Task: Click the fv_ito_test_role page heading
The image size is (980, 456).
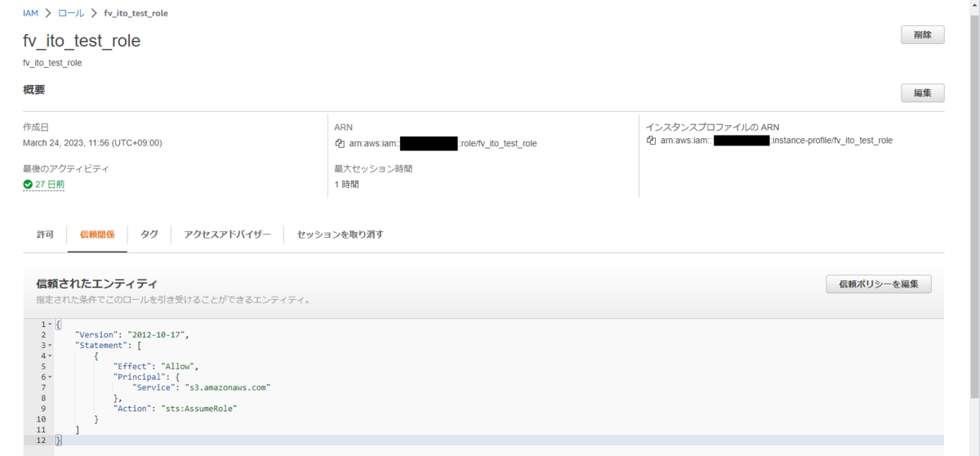Action: pos(82,41)
